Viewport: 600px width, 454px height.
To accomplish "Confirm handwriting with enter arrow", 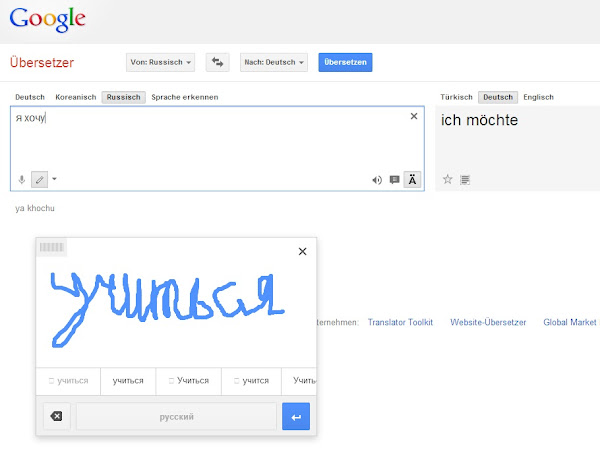I will (296, 416).
